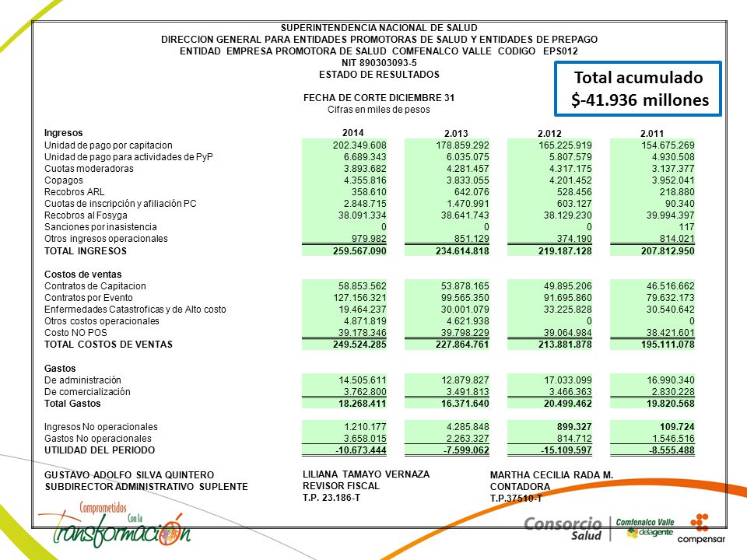Click the value 1.470.991

coord(468,204)
